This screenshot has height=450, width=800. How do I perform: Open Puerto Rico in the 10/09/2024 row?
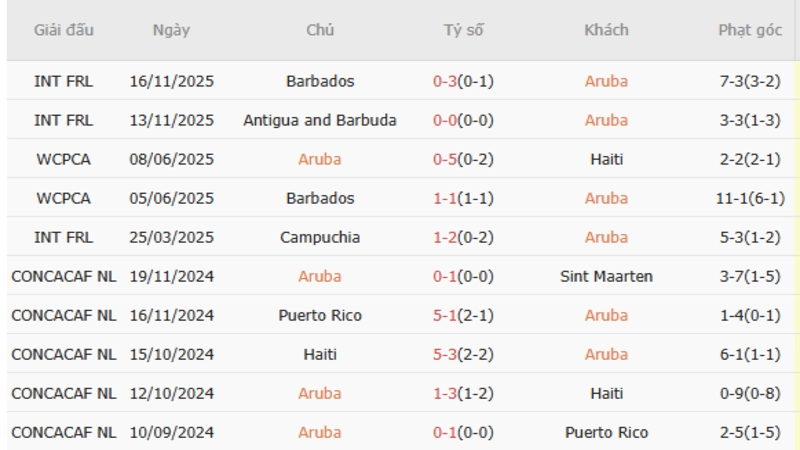click(606, 432)
